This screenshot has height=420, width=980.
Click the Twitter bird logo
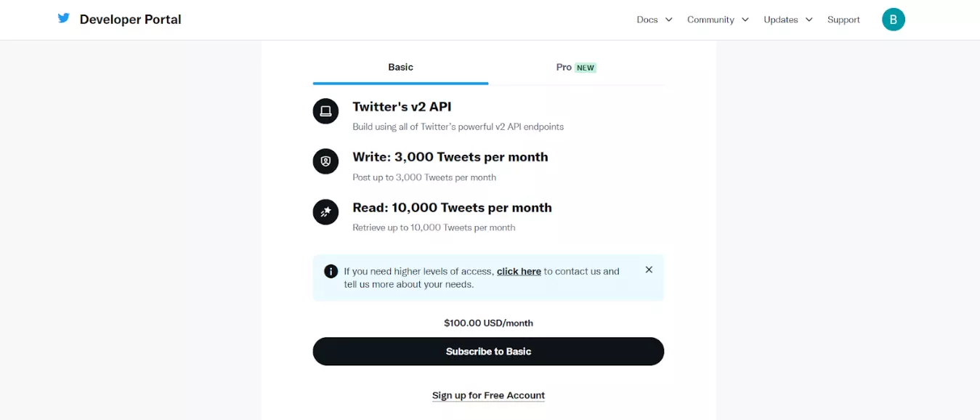64,17
